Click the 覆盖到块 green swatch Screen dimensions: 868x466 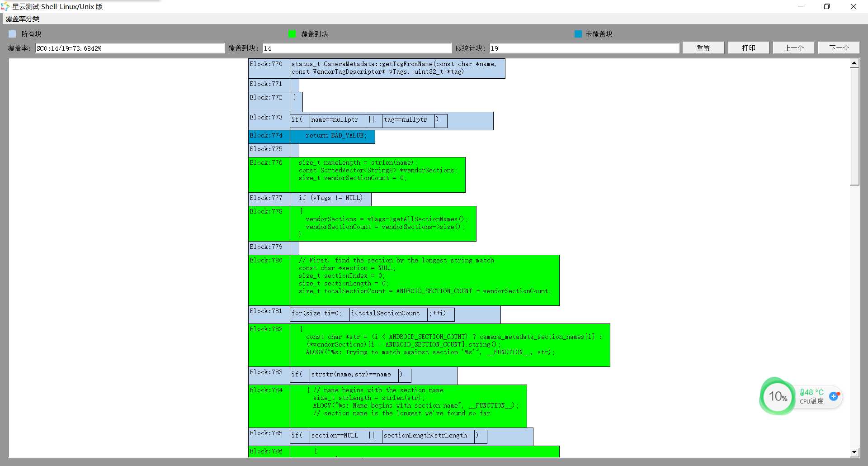point(292,34)
